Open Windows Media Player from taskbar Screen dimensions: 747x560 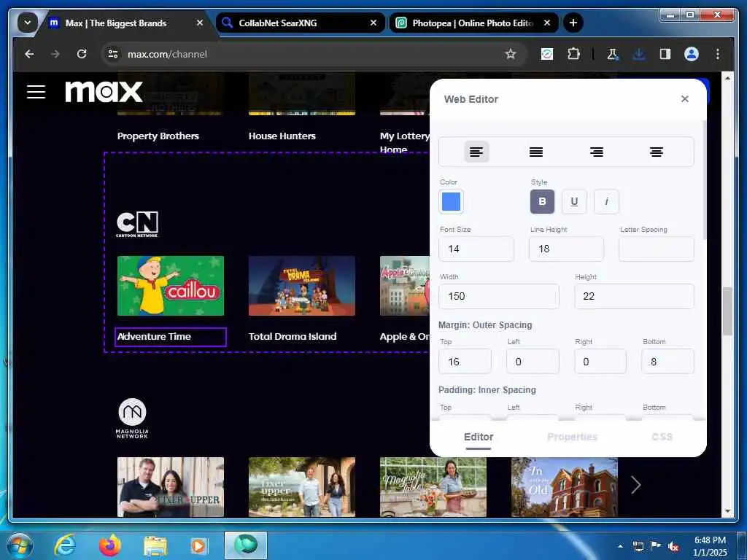tap(198, 545)
